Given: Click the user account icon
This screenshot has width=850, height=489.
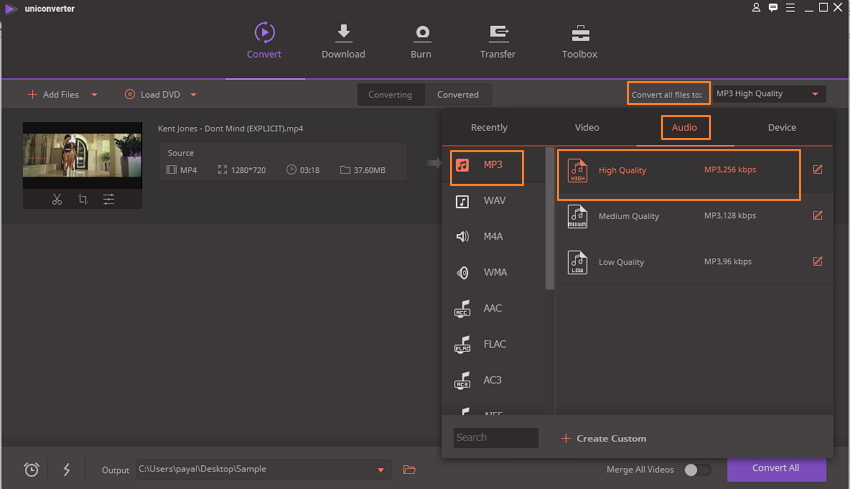Looking at the screenshot, I should pos(756,8).
